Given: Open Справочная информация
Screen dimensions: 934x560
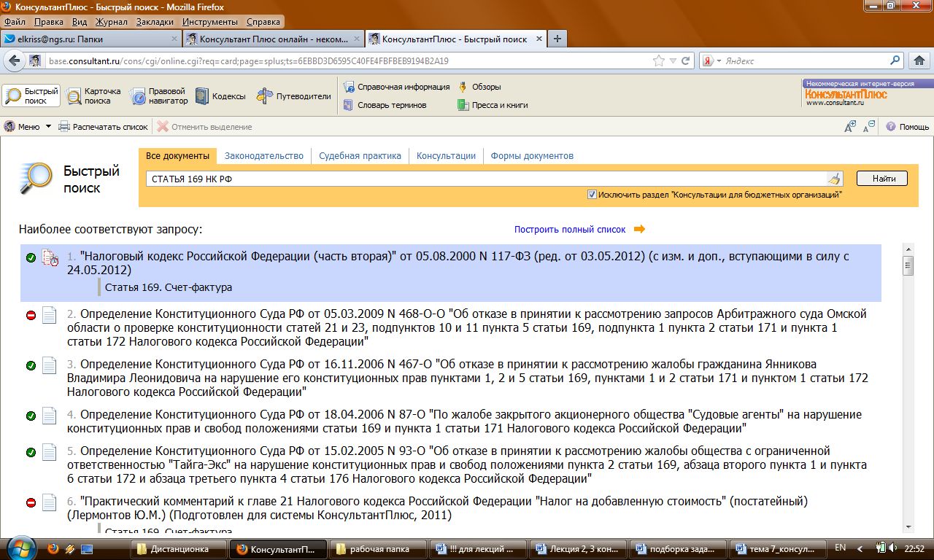Looking at the screenshot, I should (396, 87).
